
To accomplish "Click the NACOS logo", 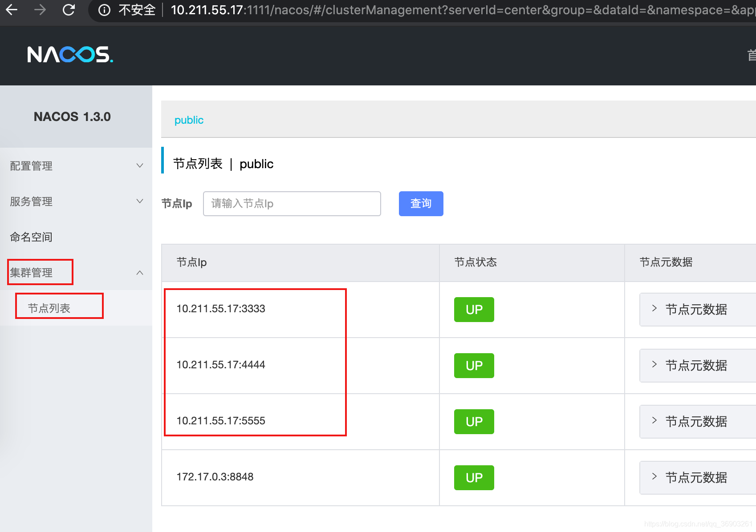I will 70,55.
